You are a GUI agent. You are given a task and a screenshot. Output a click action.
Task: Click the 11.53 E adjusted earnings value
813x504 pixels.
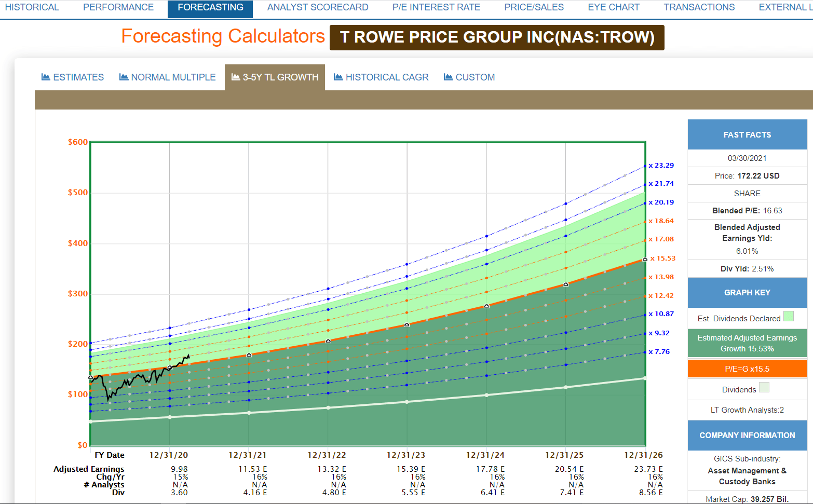click(253, 469)
